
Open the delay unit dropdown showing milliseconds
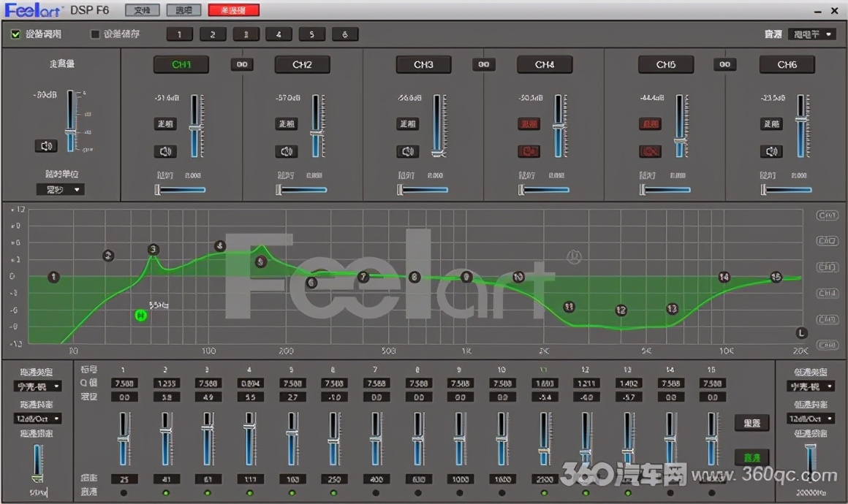click(60, 189)
